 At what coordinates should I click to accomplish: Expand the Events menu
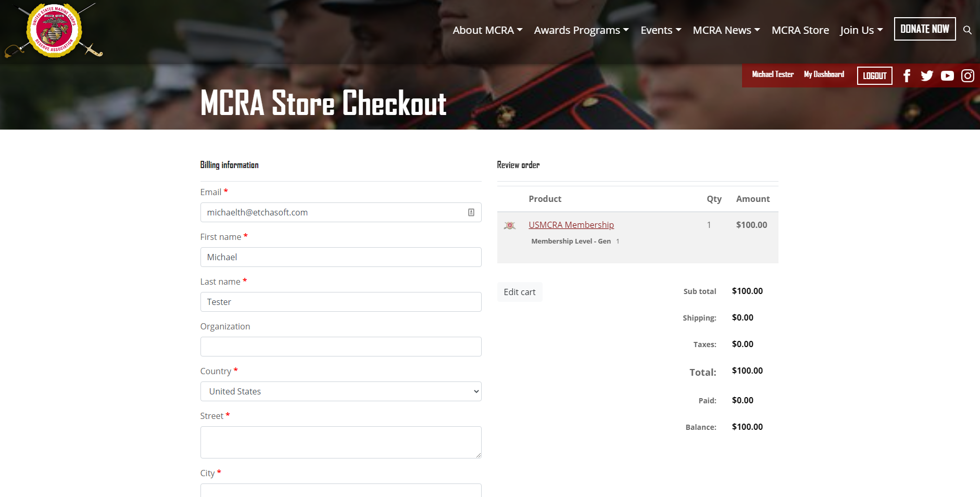[661, 30]
